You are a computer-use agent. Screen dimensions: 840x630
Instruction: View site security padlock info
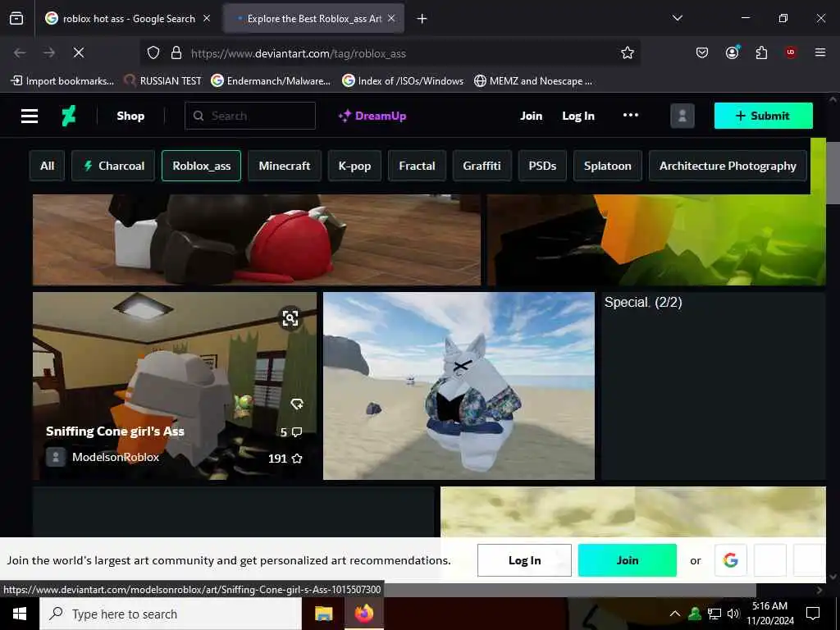click(x=176, y=52)
